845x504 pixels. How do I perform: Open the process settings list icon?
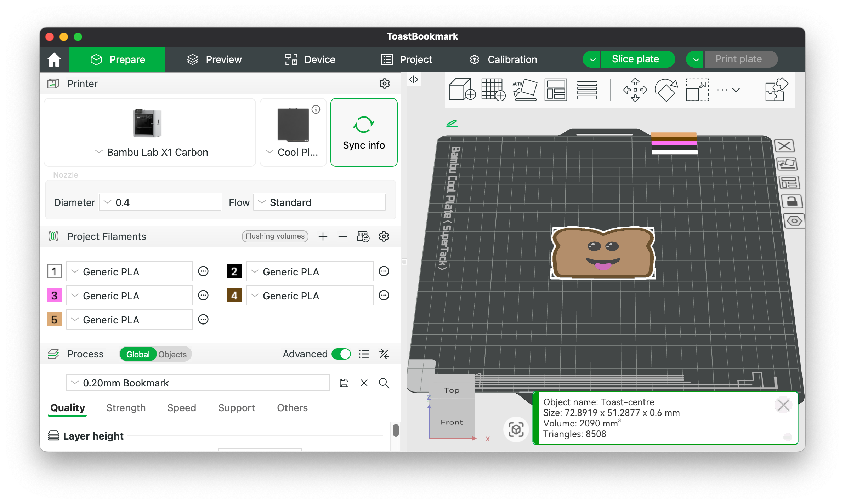364,354
